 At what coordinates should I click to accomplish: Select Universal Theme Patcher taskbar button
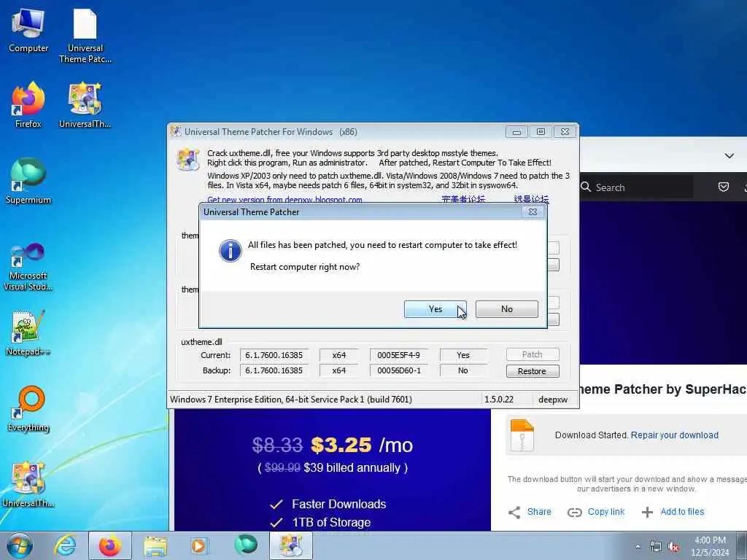click(x=291, y=545)
